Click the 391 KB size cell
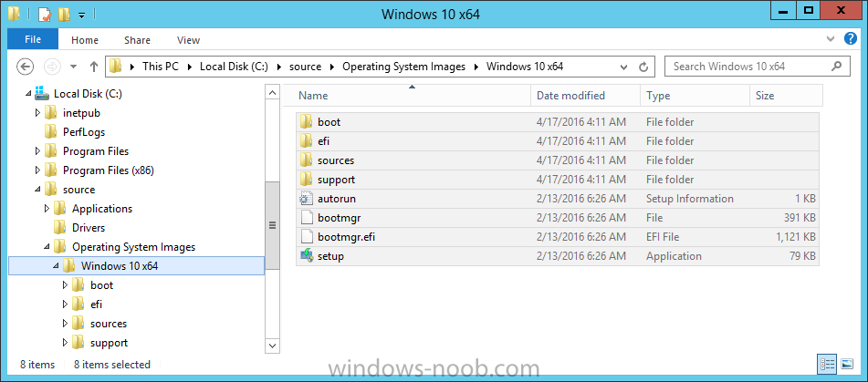Viewport: 868px width, 382px height. (800, 218)
